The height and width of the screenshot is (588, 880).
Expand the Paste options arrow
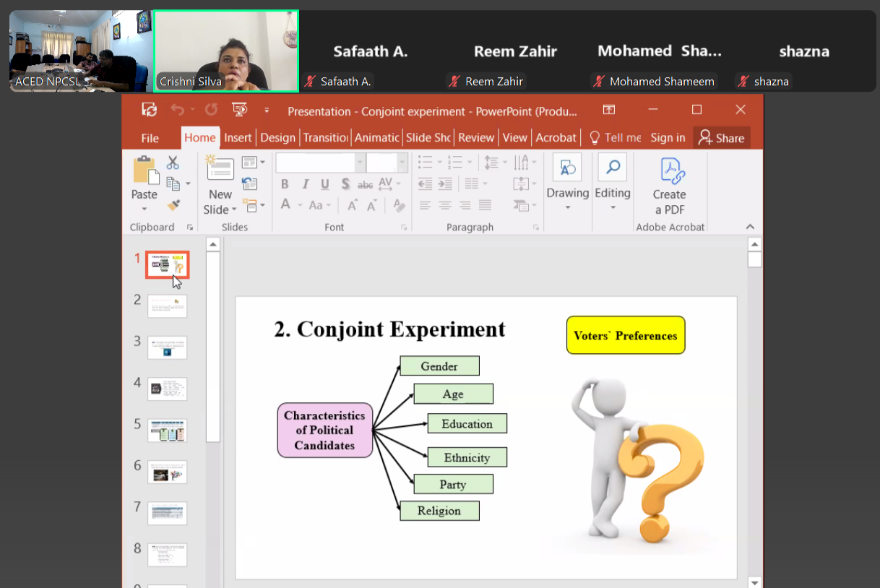point(144,209)
